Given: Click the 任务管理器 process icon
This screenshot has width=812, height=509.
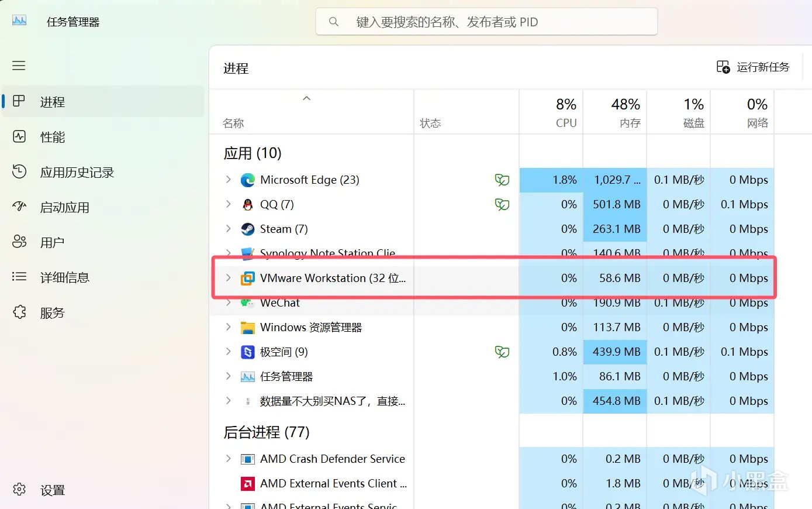Looking at the screenshot, I should click(248, 376).
